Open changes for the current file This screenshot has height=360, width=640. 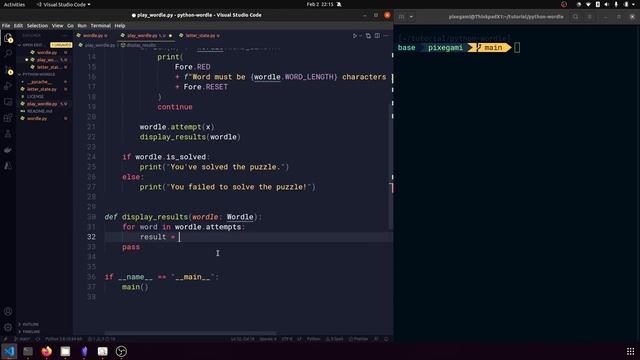coord(368,36)
